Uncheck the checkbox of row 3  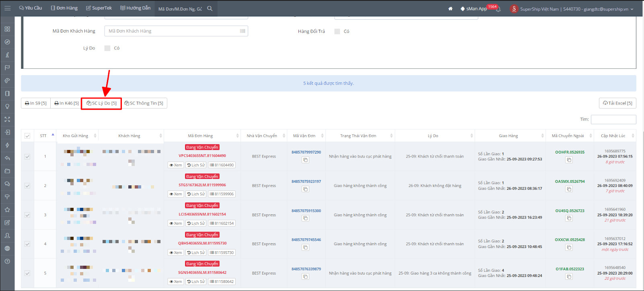click(x=27, y=215)
